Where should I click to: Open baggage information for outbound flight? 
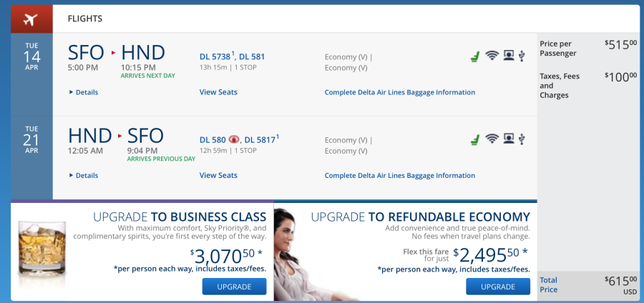[x=399, y=92]
